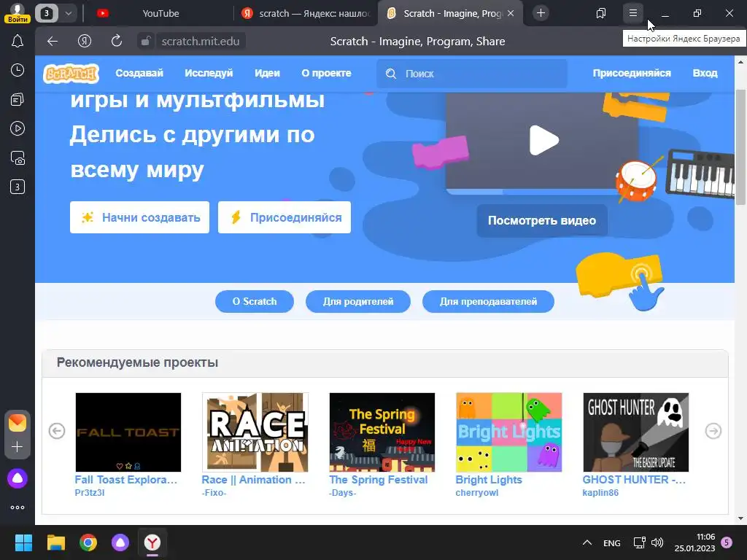Screen dimensions: 747x560
Task: Open the Windows Start menu
Action: pos(23,542)
